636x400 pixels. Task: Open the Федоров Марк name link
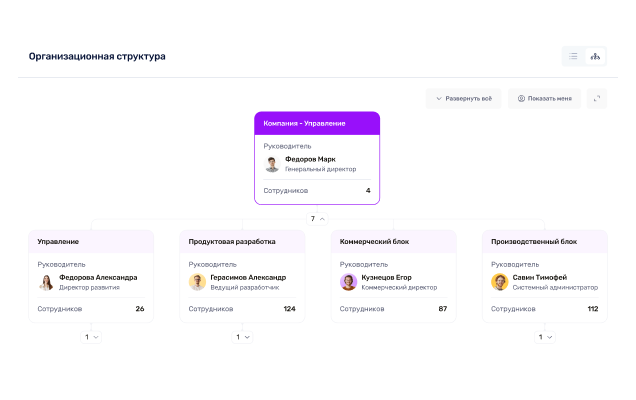click(x=310, y=159)
